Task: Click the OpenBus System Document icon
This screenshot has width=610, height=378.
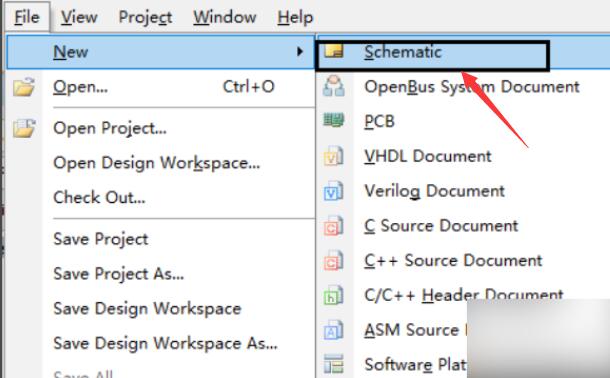Action: [x=334, y=86]
